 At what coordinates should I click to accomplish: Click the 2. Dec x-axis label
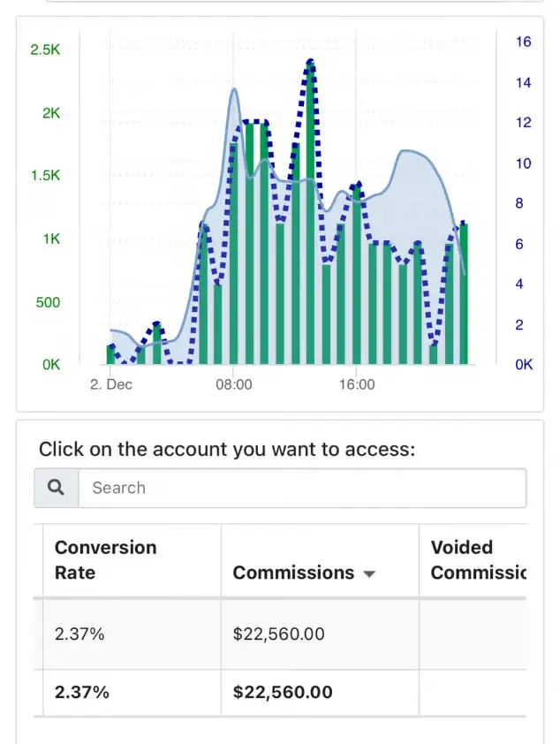click(x=111, y=384)
